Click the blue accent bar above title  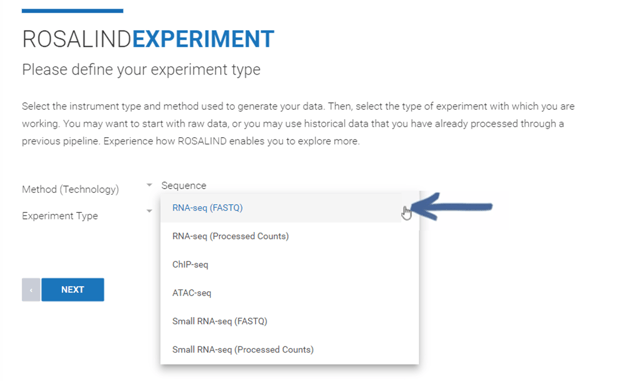click(x=72, y=11)
